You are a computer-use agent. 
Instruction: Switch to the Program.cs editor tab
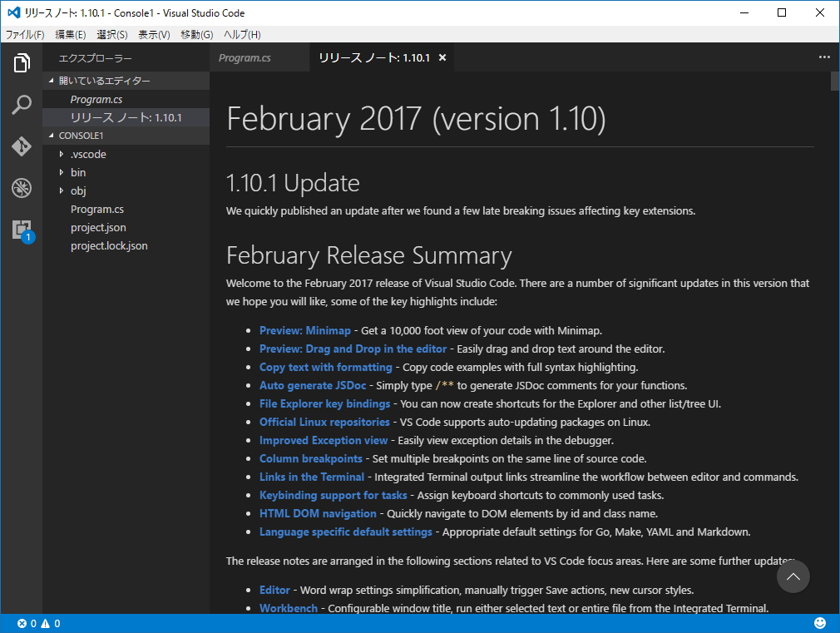click(244, 57)
